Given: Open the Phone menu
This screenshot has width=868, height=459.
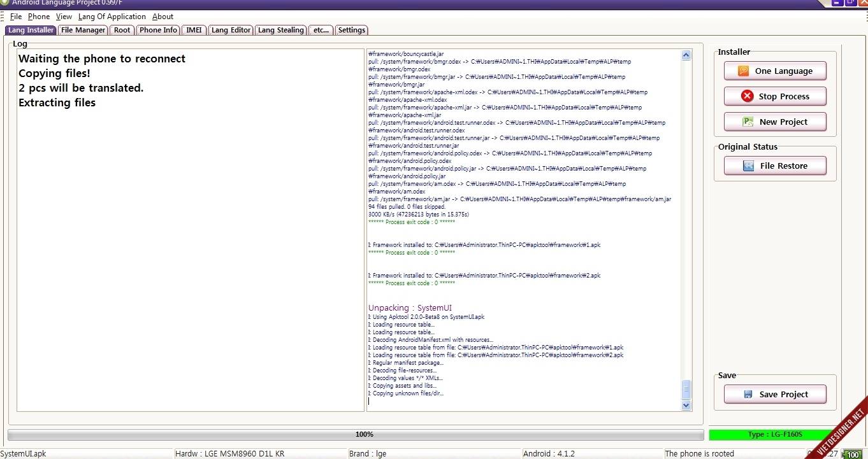Looking at the screenshot, I should 39,17.
